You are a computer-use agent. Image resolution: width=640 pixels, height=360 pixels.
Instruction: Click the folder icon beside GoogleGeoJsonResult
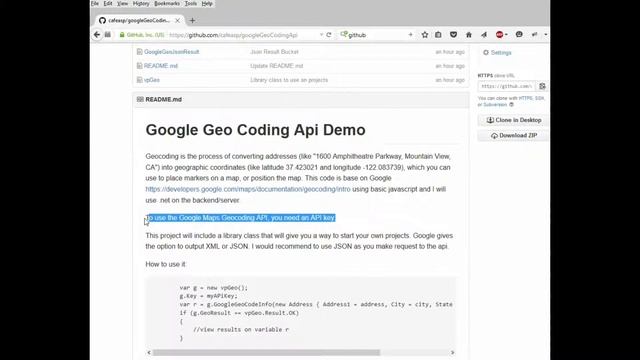coord(140,52)
